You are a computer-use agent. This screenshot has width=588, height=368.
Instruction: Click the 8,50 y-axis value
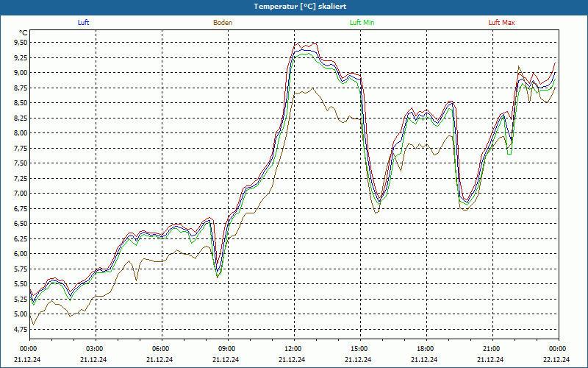click(x=20, y=103)
